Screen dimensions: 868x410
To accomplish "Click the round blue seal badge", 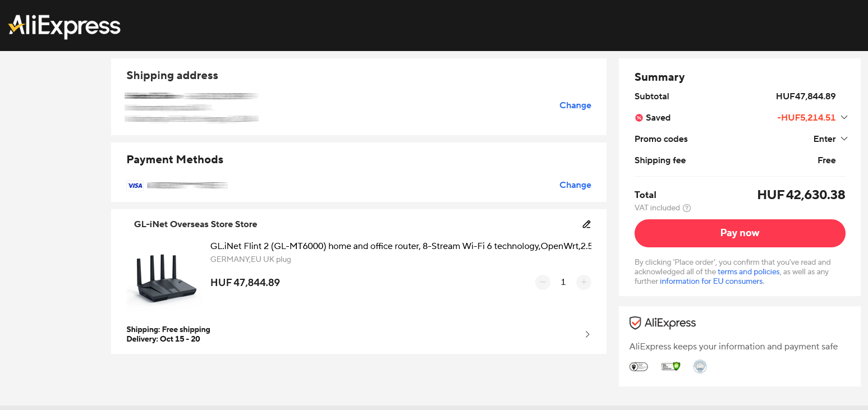I will tap(700, 367).
